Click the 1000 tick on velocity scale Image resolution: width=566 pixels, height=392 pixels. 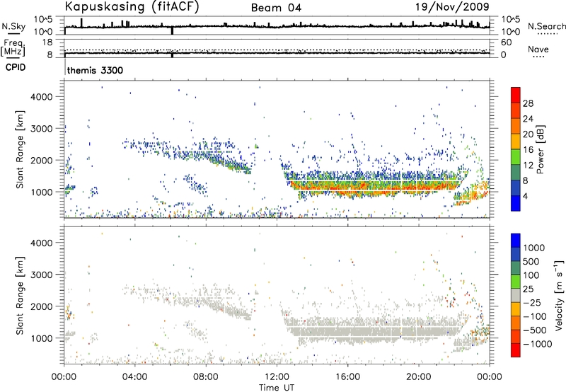click(533, 248)
